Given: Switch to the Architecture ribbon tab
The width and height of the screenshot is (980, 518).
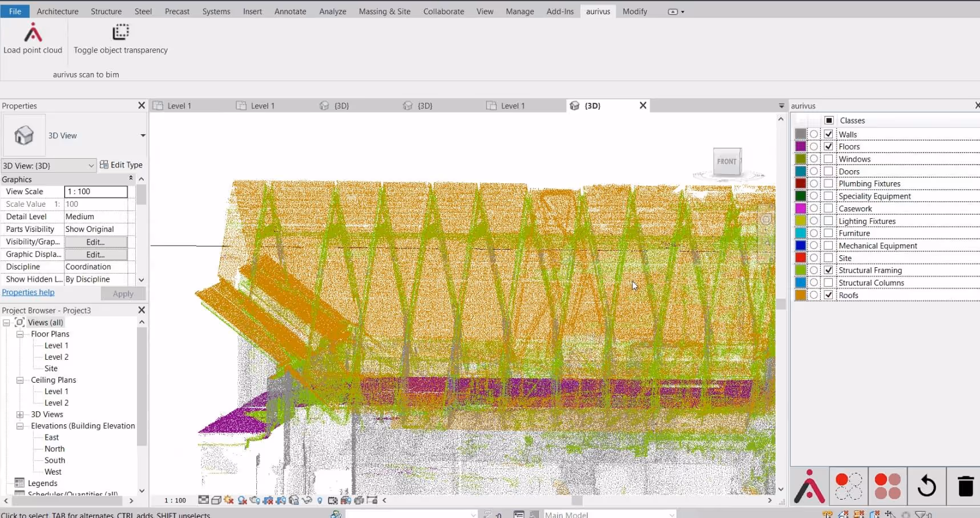Looking at the screenshot, I should pyautogui.click(x=58, y=11).
